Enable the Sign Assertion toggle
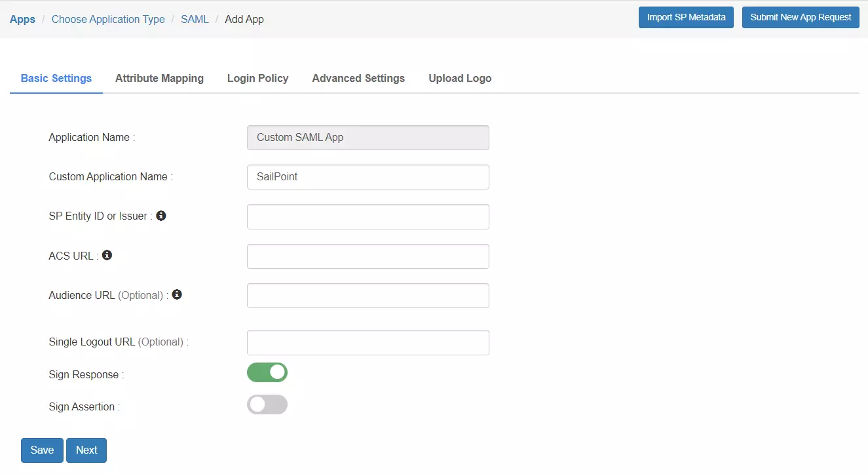Image resolution: width=868 pixels, height=474 pixels. click(x=267, y=405)
